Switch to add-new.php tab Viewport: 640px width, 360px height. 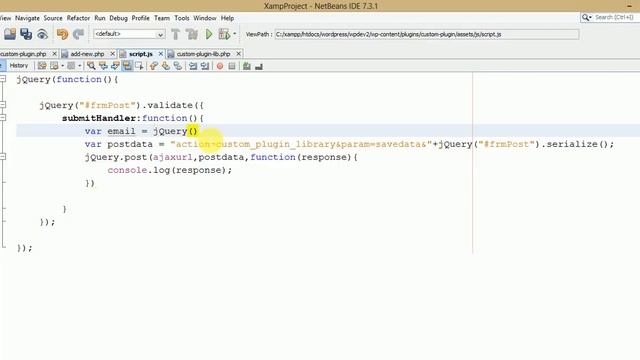(x=87, y=54)
